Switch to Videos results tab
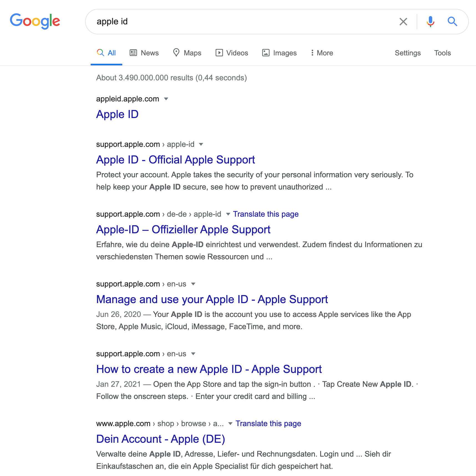This screenshot has width=476, height=476. pos(232,53)
